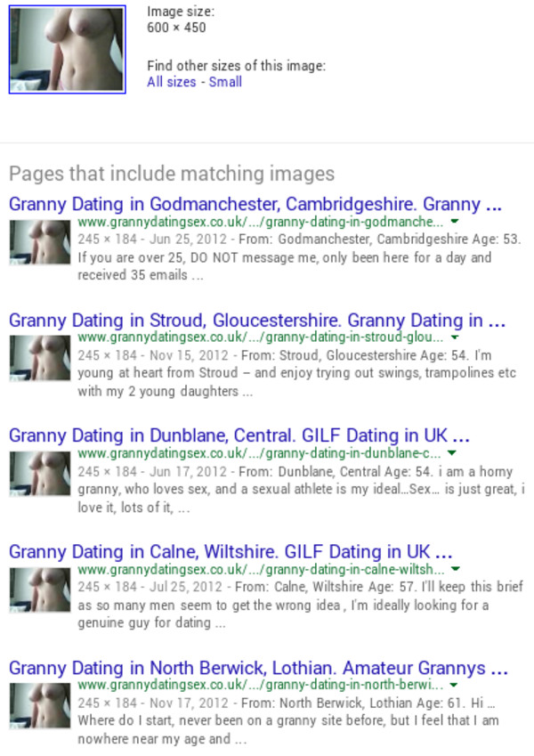Click the large query image thumbnail
Image resolution: width=534 pixels, height=756 pixels.
pos(68,49)
